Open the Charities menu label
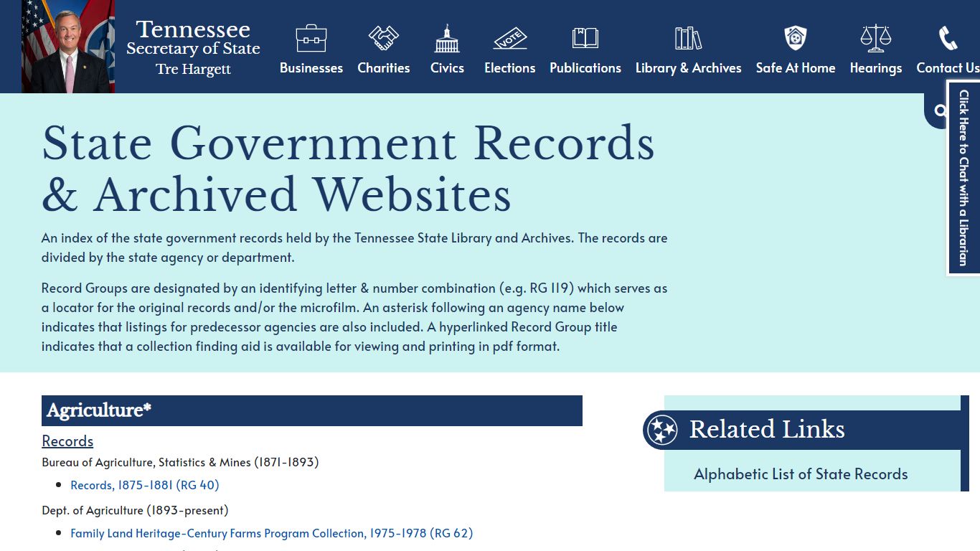Viewport: 980px width, 551px height. pos(384,68)
